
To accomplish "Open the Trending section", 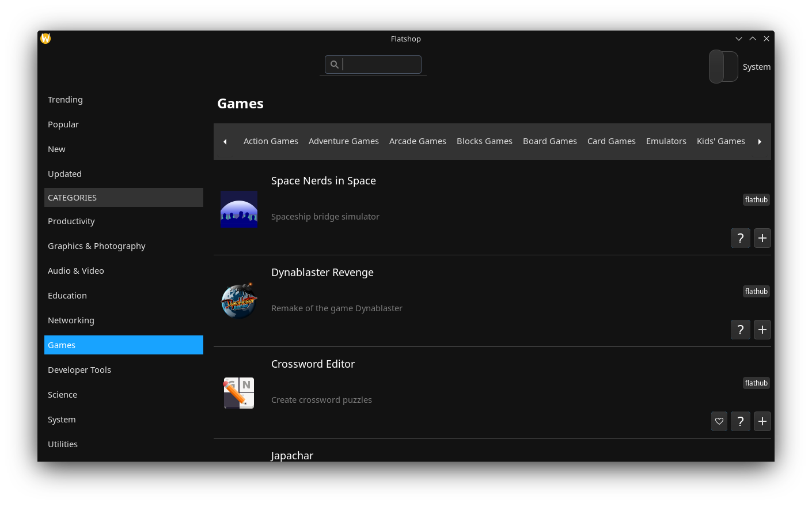I will click(x=65, y=99).
